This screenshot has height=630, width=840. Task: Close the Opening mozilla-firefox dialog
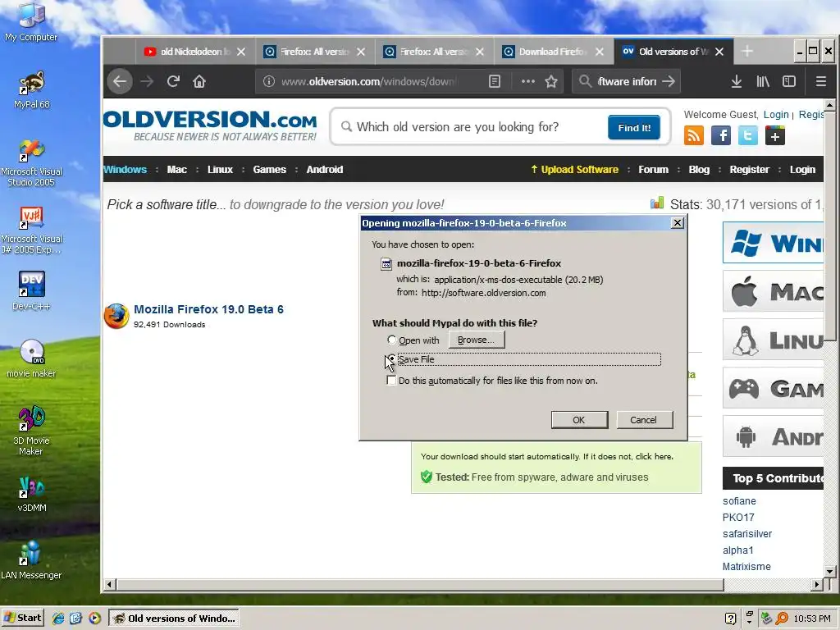pos(677,223)
